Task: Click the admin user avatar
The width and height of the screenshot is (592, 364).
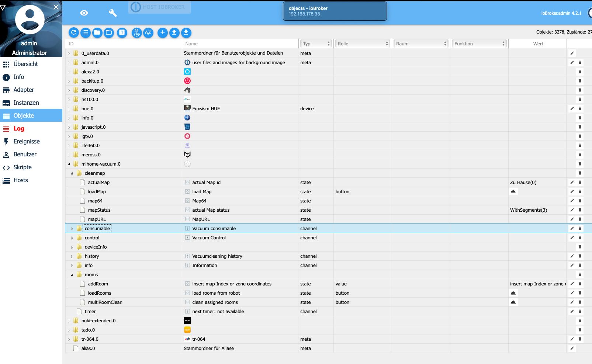Action: [30, 19]
